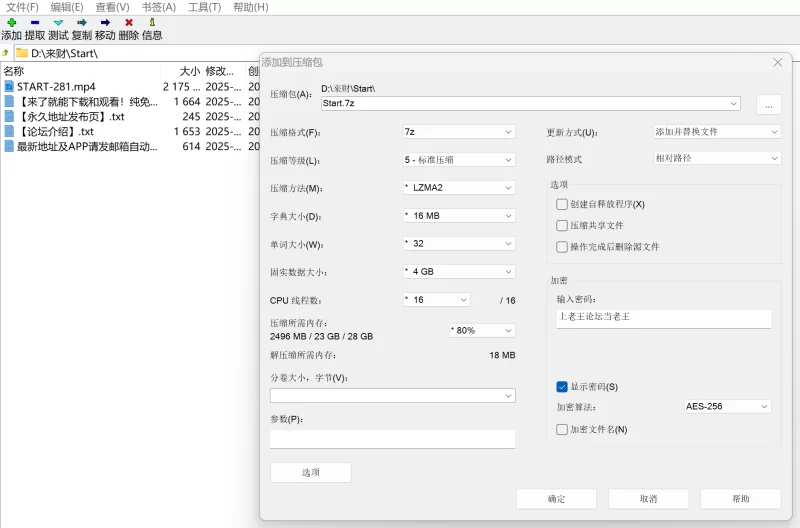Click the Copy (复制) toolbar icon

pyautogui.click(x=82, y=22)
